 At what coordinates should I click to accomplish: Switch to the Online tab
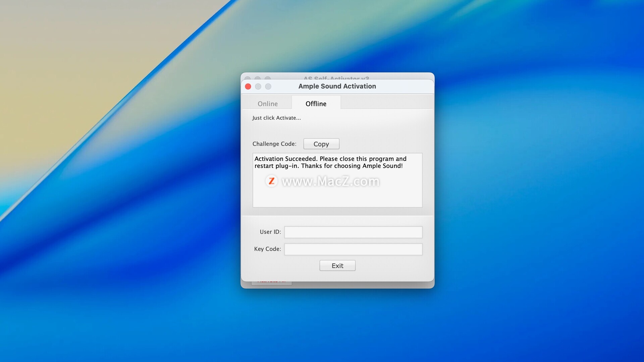pyautogui.click(x=267, y=104)
